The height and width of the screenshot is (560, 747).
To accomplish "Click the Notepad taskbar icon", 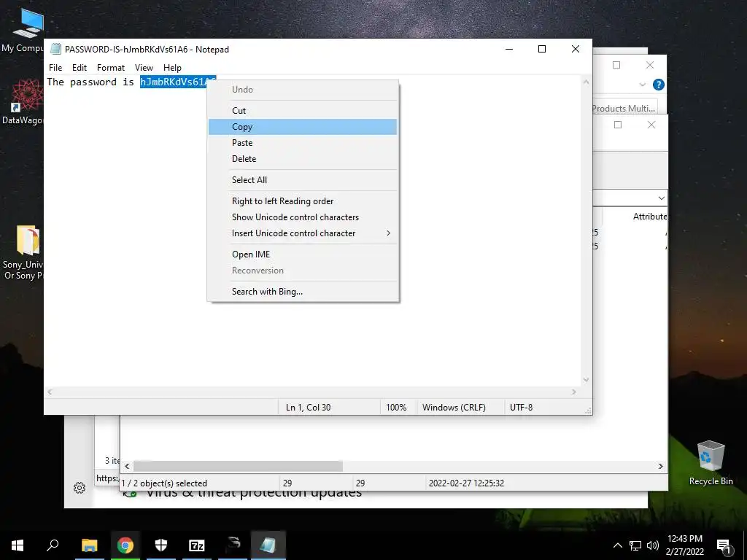I will click(268, 545).
